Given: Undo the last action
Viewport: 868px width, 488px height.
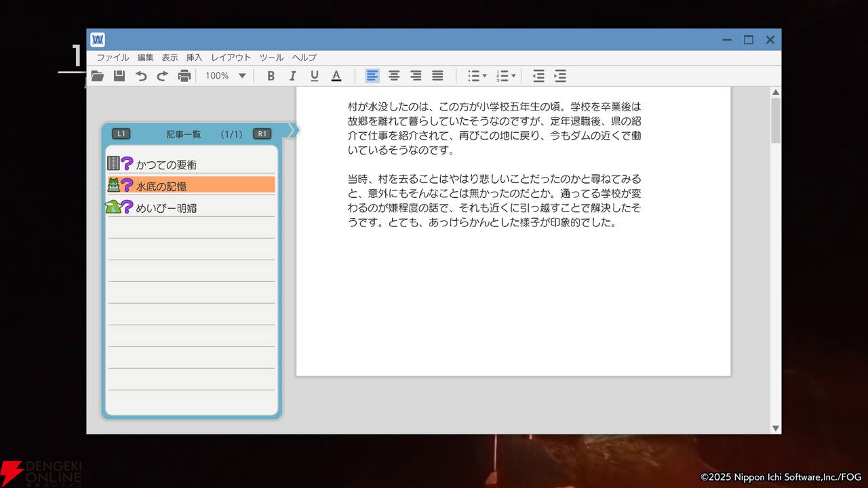Looking at the screenshot, I should (141, 76).
